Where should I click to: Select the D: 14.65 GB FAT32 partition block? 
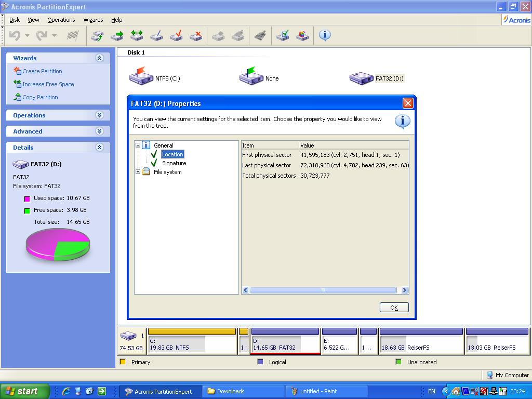point(285,341)
